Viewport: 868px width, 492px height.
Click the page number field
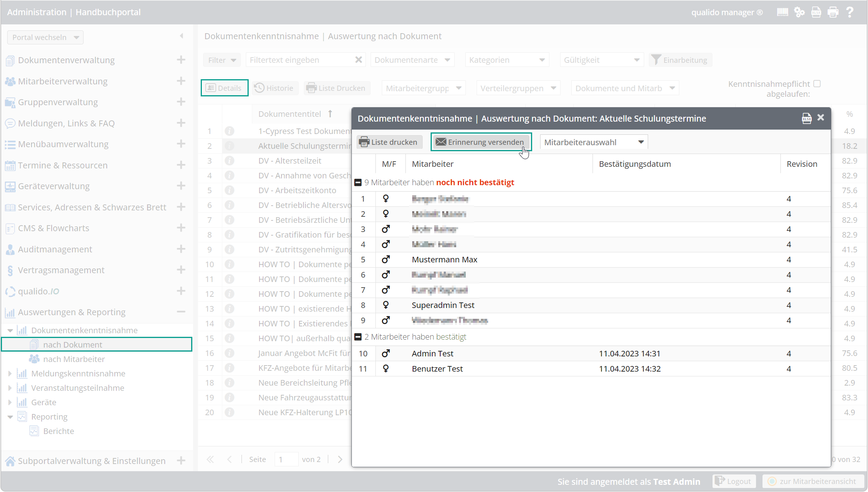point(286,459)
